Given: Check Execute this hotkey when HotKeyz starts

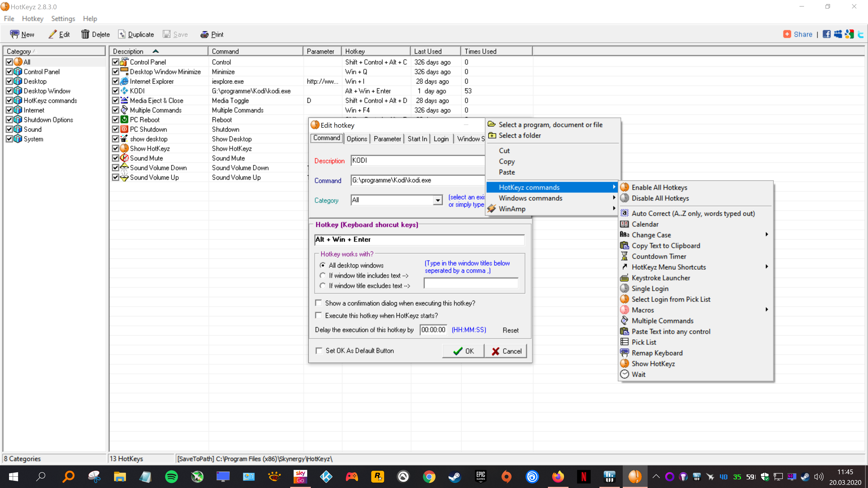Looking at the screenshot, I should click(318, 315).
